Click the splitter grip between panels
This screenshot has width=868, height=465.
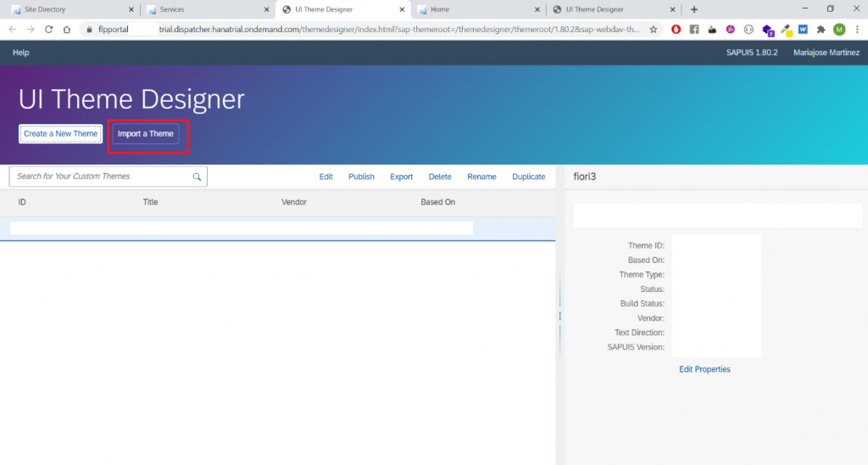click(x=559, y=316)
